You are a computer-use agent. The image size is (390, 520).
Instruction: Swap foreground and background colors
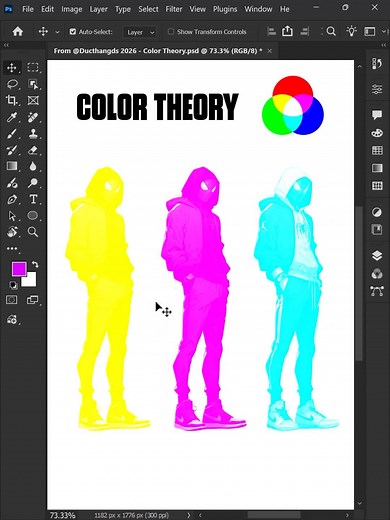coord(35,265)
